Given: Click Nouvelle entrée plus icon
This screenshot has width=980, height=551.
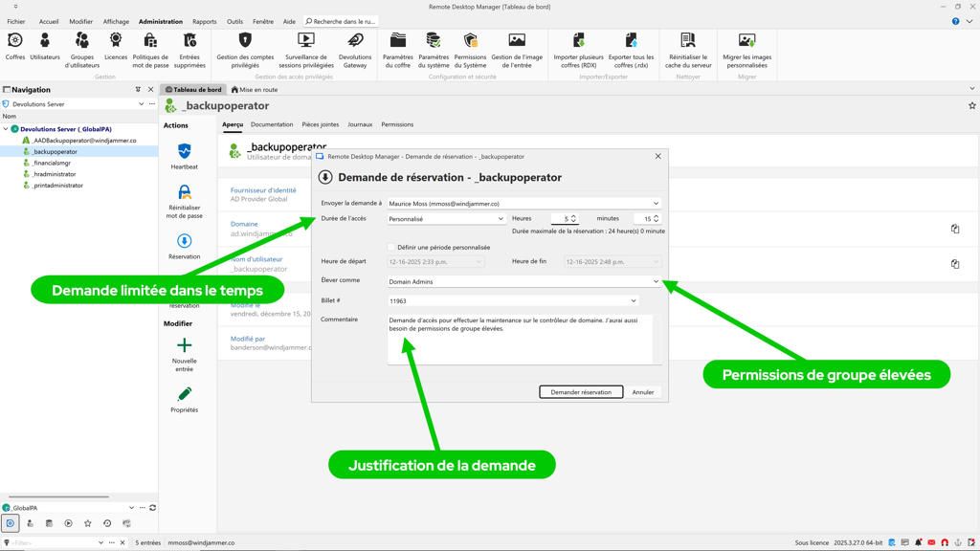Looking at the screenshot, I should click(x=184, y=346).
